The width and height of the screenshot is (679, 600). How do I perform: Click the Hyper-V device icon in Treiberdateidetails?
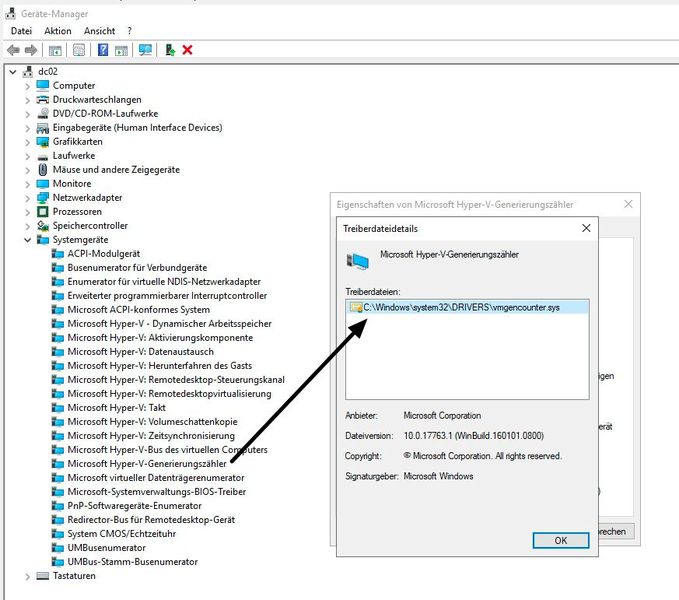(x=358, y=261)
